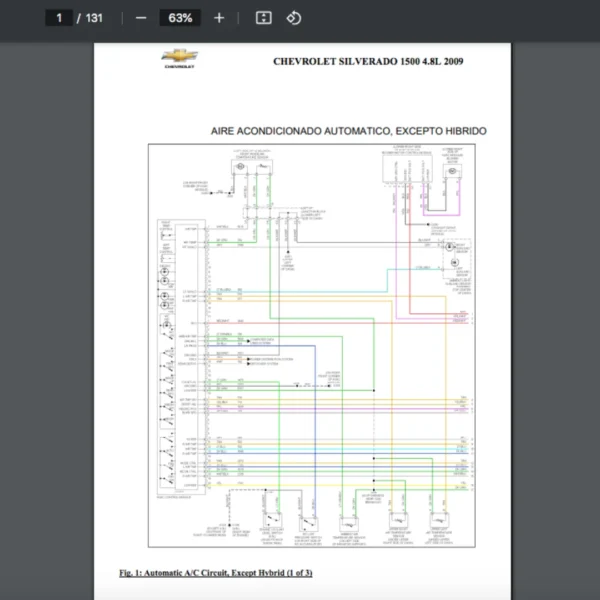Click the zoom in plus button
This screenshot has width=600, height=600.
(x=219, y=18)
